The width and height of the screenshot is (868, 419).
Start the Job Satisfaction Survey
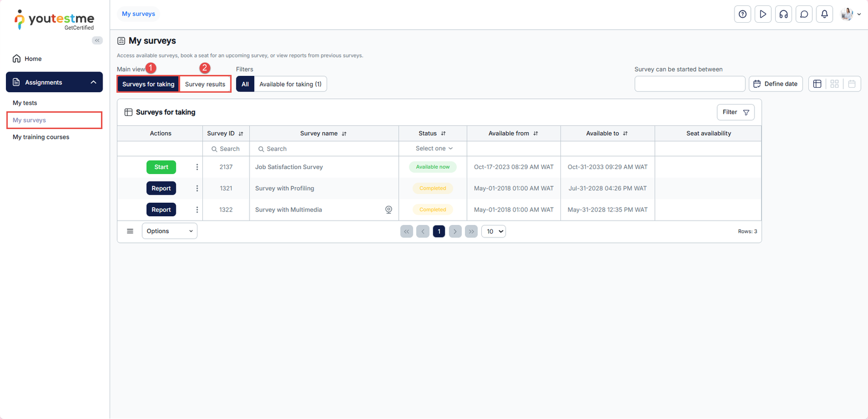[161, 167]
